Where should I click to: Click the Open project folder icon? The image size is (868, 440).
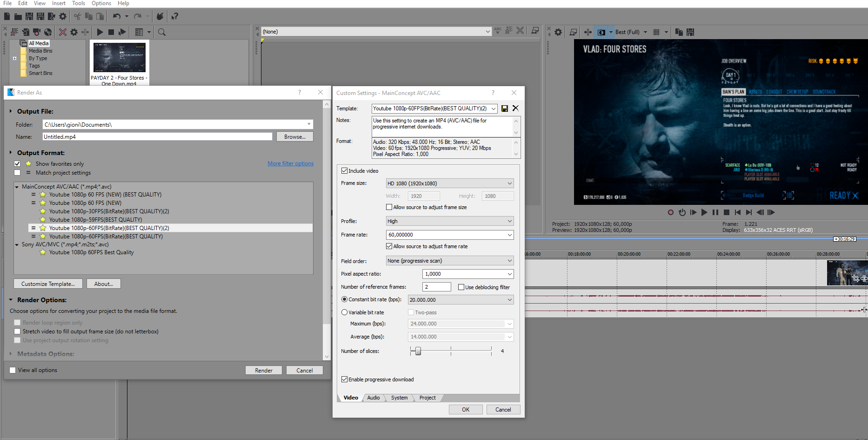tap(18, 16)
